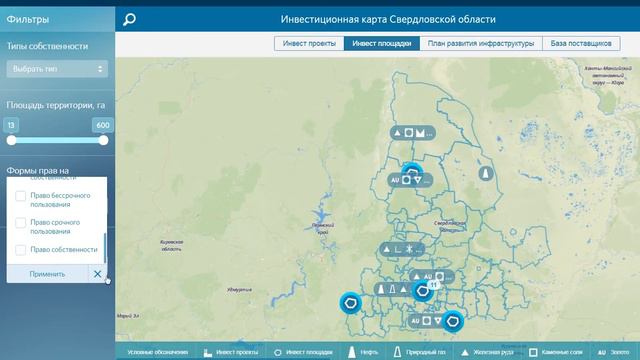The width and height of the screenshot is (640, 360).
Task: Click the area range slider track
Action: point(57,140)
